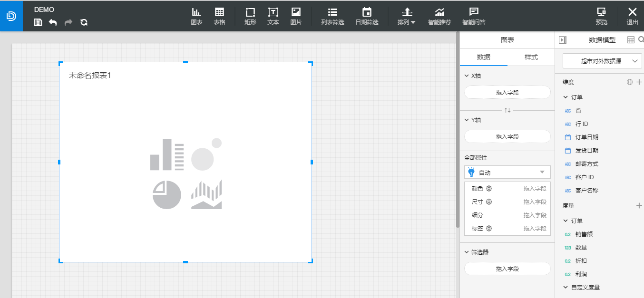Collapse the data model panel arrow
The image size is (644, 298).
point(563,40)
